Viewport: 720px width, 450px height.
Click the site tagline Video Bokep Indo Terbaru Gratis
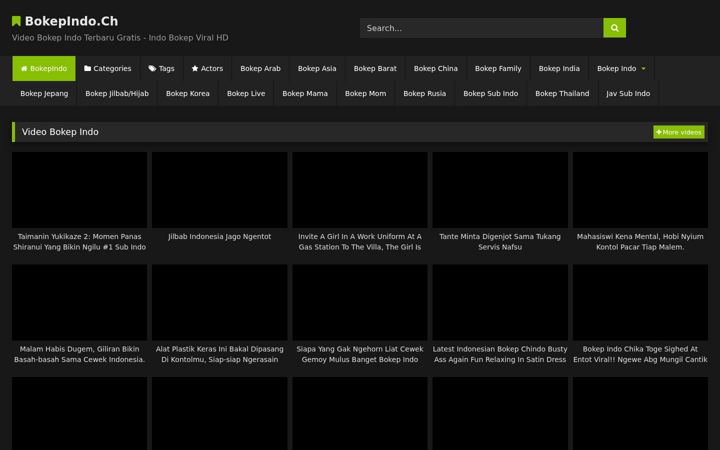point(120,38)
